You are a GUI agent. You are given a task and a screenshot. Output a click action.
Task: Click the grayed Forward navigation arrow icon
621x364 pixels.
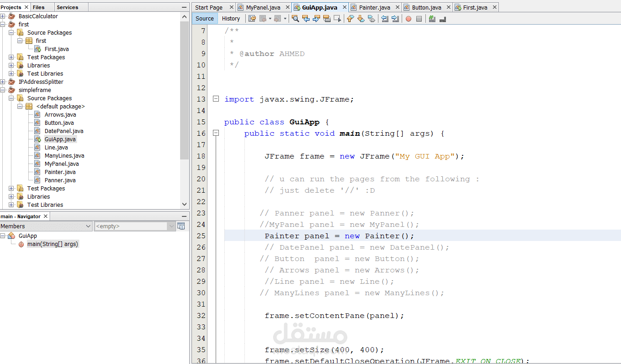pyautogui.click(x=277, y=19)
